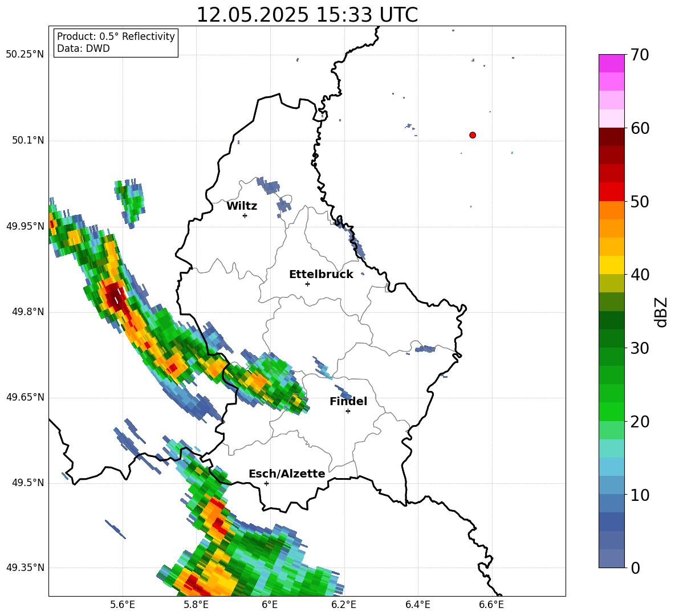Click the 50.25°N latitude label
Screen dimensions: 675x616
click(25, 55)
